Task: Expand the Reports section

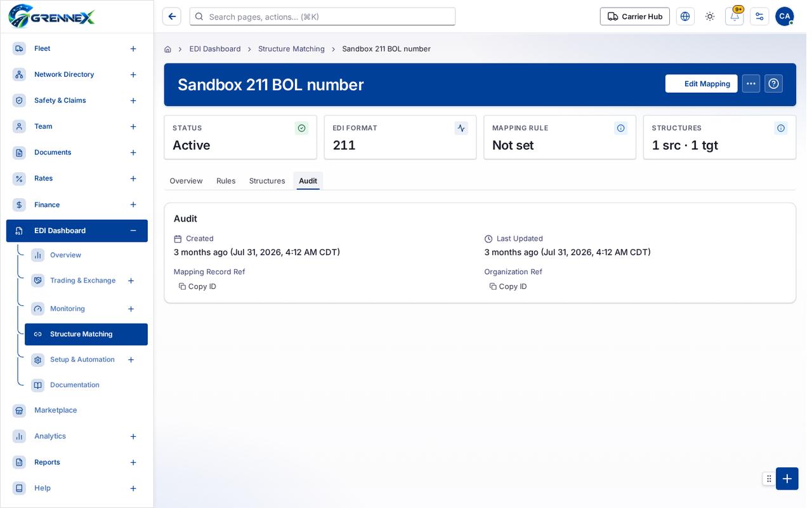Action: click(133, 462)
